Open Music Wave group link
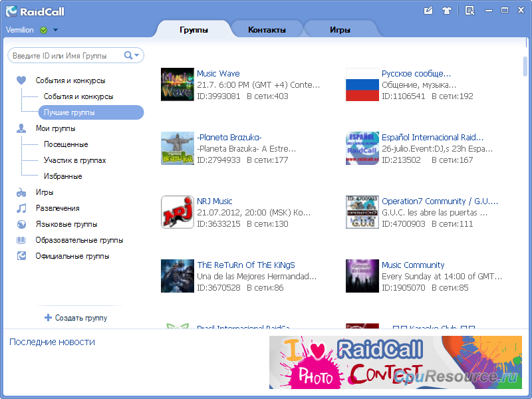Screen dimensions: 532x399 [218, 73]
